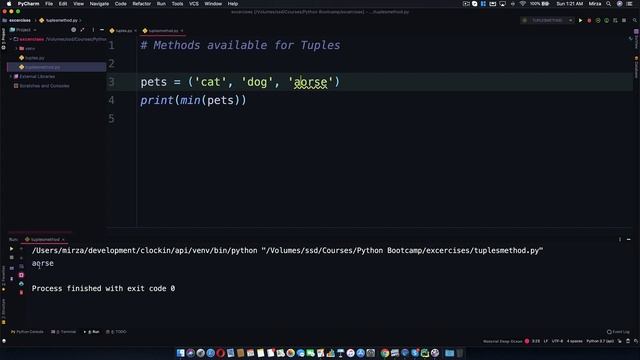Image resolution: width=640 pixels, height=360 pixels.
Task: Click the UTF-8 encoding selector in the status bar
Action: click(x=557, y=341)
